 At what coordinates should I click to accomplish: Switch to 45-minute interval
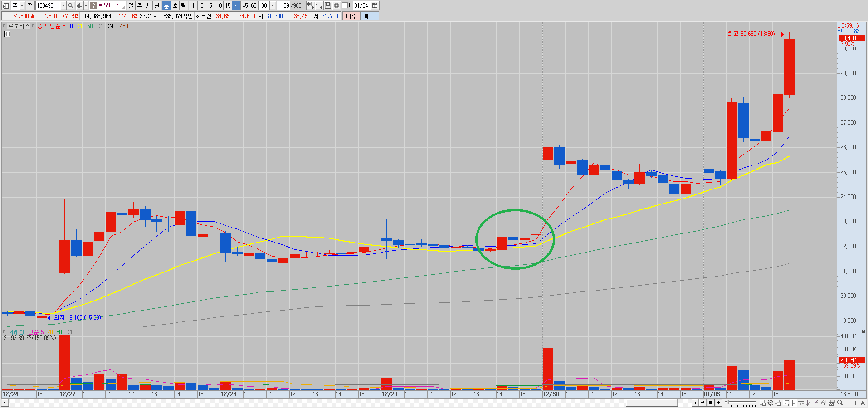[245, 5]
